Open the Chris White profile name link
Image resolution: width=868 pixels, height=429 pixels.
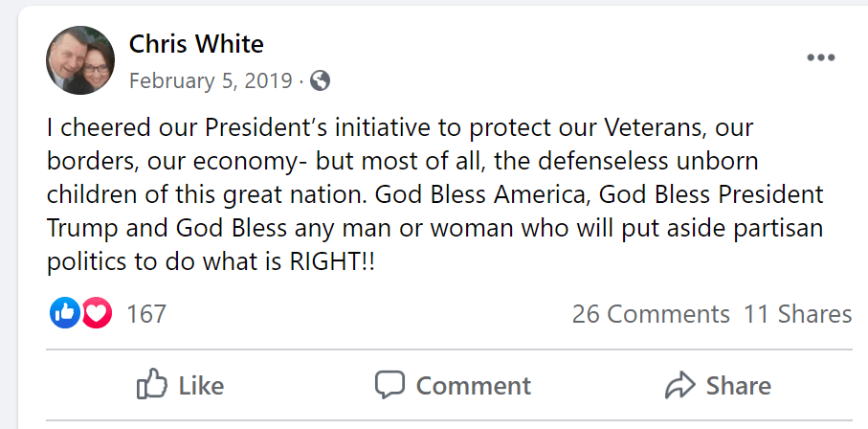click(x=196, y=44)
